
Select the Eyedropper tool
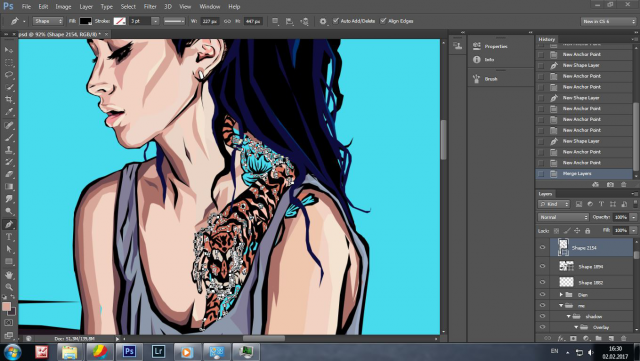point(9,111)
